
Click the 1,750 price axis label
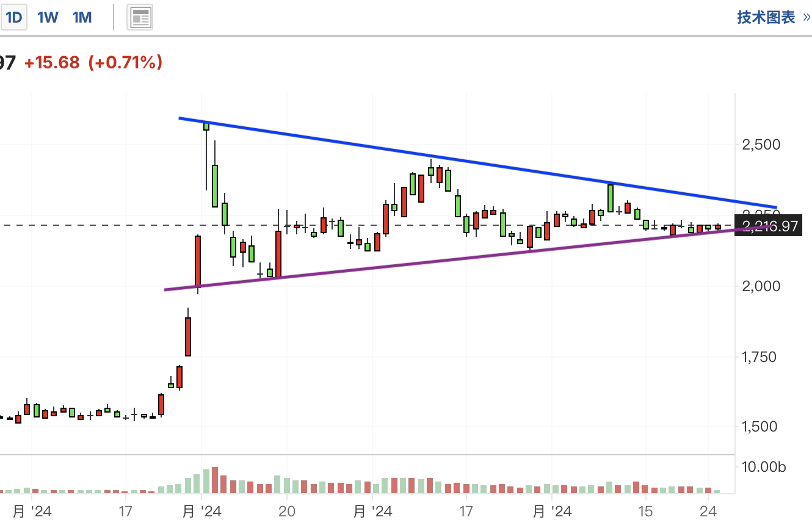tap(761, 356)
